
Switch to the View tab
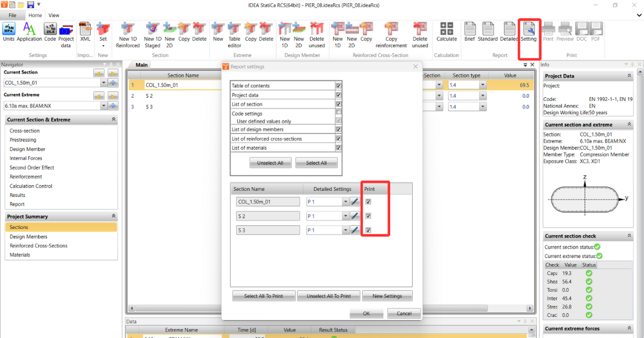point(54,15)
